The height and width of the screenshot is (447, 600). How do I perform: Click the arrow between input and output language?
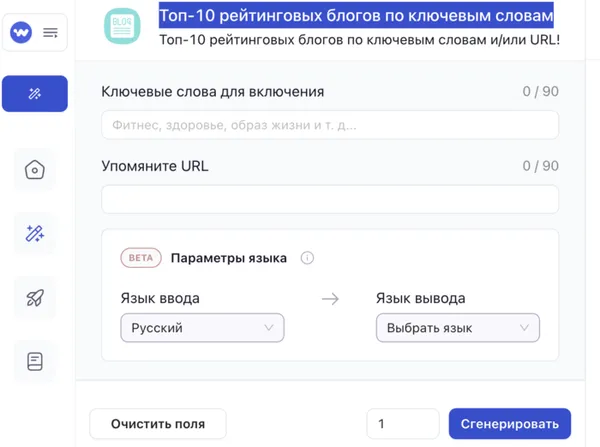tap(330, 299)
